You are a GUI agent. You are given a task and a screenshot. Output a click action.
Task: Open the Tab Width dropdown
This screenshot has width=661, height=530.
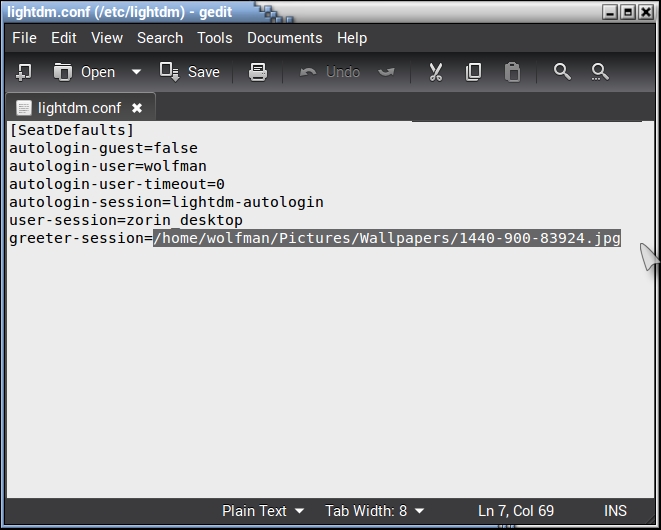tap(374, 510)
